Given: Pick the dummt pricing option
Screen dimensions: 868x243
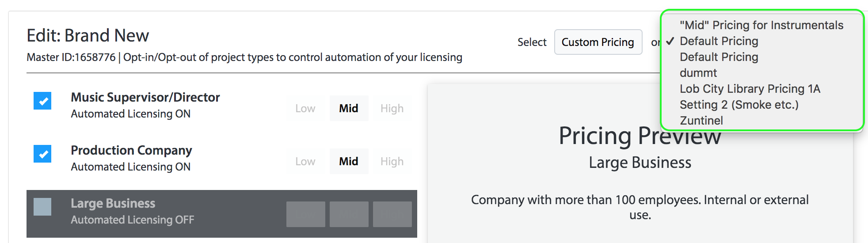Looking at the screenshot, I should coord(698,73).
